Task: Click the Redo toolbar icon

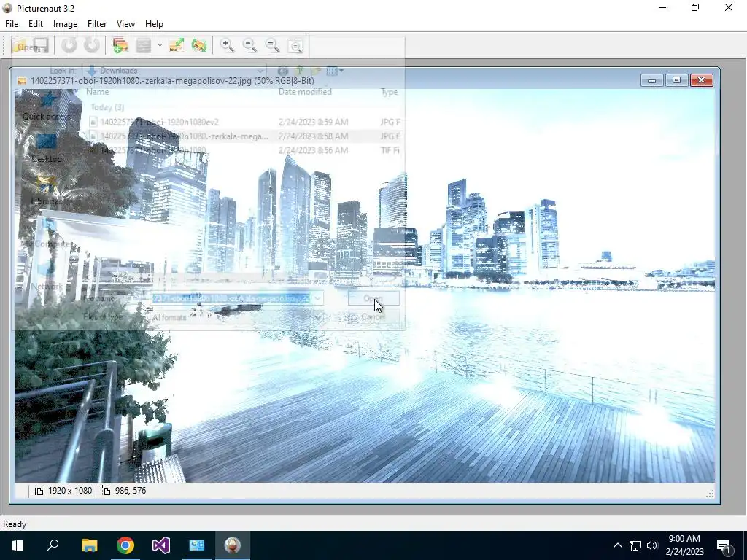Action: [x=92, y=46]
